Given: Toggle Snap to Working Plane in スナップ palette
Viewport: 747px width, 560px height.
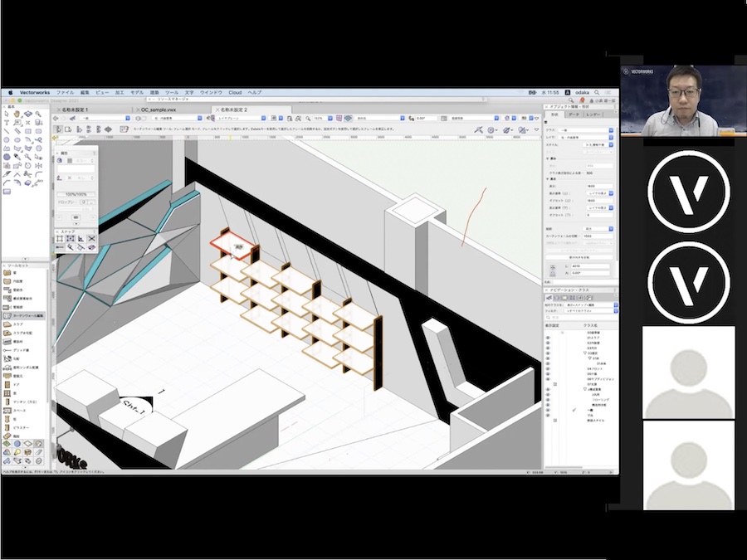Looking at the screenshot, I should (91, 247).
